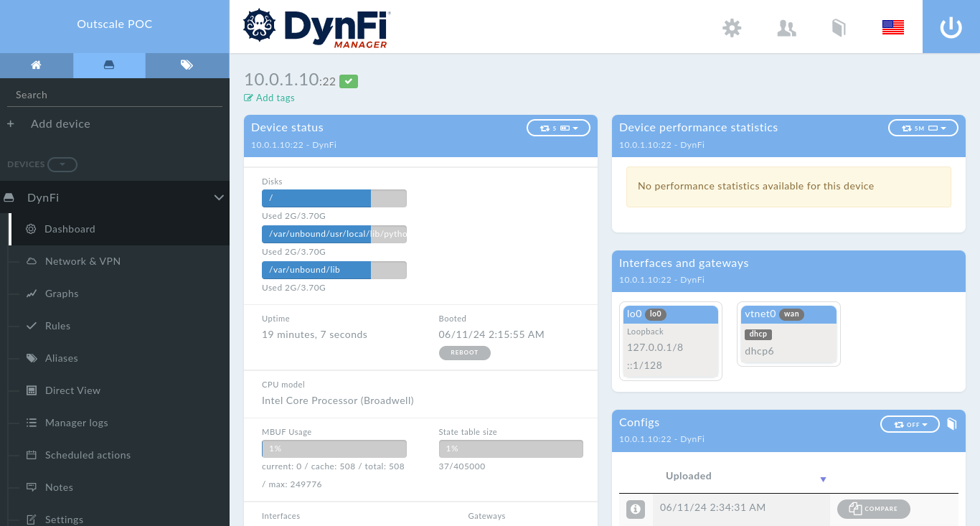
Task: Switch to the devices tab icon
Action: click(x=109, y=65)
